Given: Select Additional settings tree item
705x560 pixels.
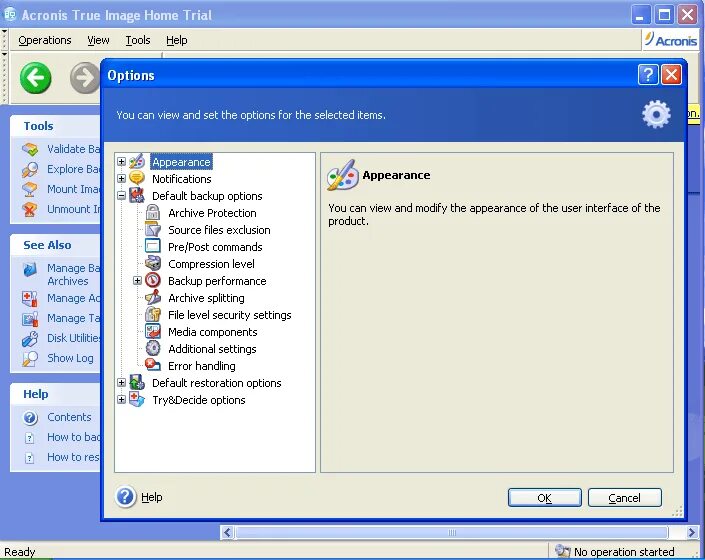Looking at the screenshot, I should (212, 349).
